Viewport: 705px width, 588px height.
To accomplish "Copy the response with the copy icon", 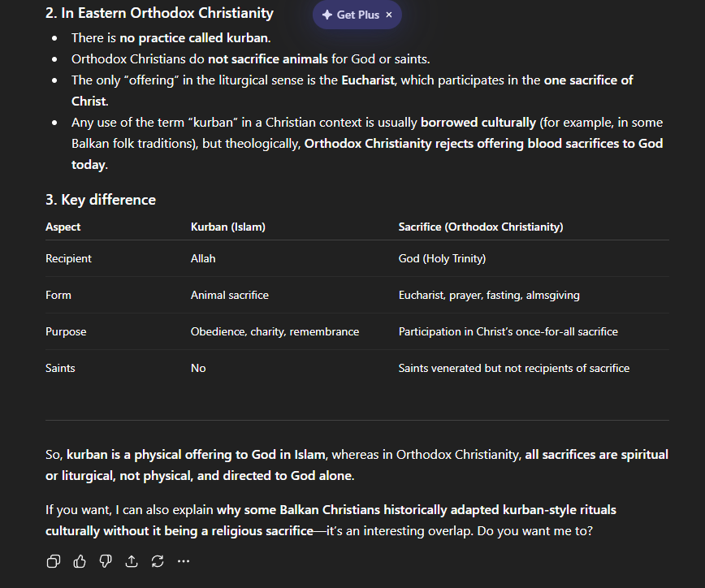I will [54, 561].
